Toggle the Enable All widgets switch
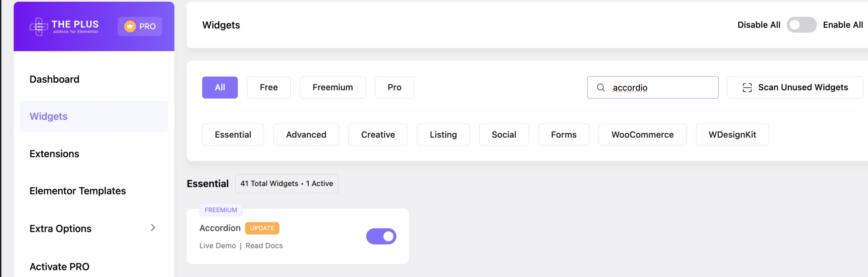The width and height of the screenshot is (868, 277). point(801,25)
